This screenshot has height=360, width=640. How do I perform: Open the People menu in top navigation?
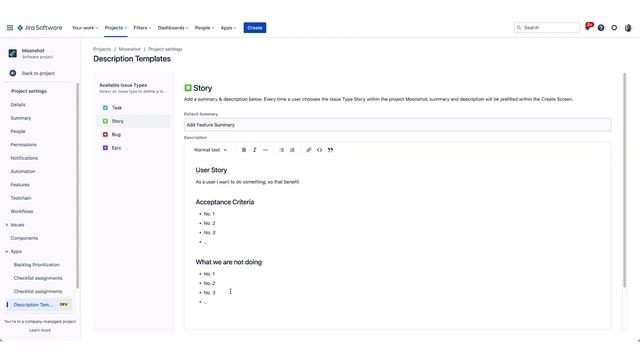click(x=204, y=28)
